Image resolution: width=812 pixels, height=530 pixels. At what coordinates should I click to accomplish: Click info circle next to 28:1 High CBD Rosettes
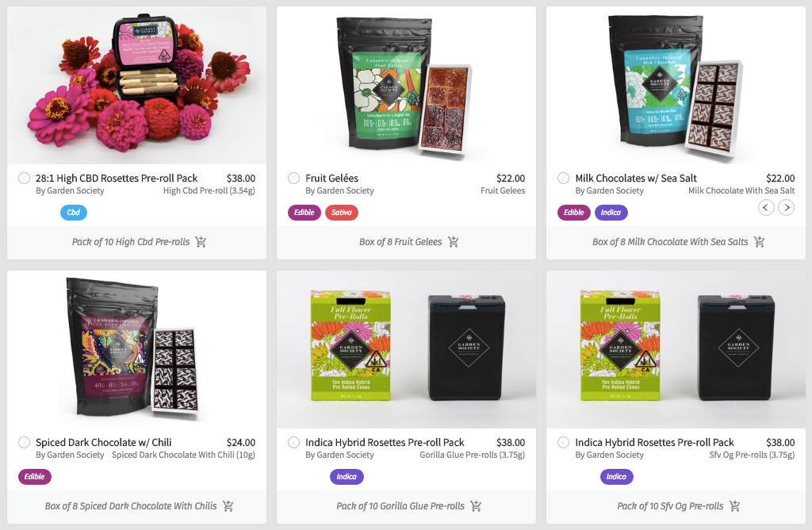tap(24, 179)
